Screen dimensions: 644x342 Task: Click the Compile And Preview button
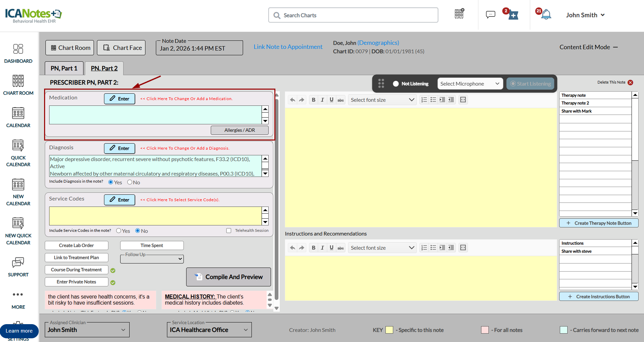click(x=229, y=277)
